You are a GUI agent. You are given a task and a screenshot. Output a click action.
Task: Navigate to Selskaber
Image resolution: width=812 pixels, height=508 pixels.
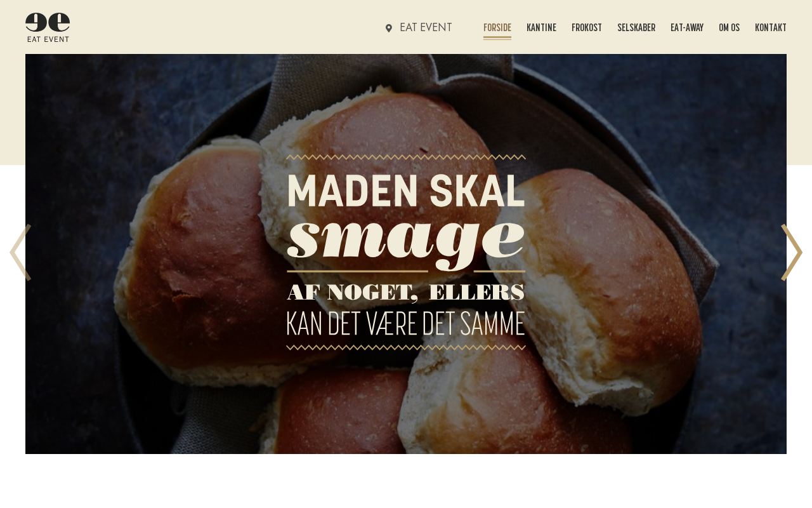click(x=636, y=28)
